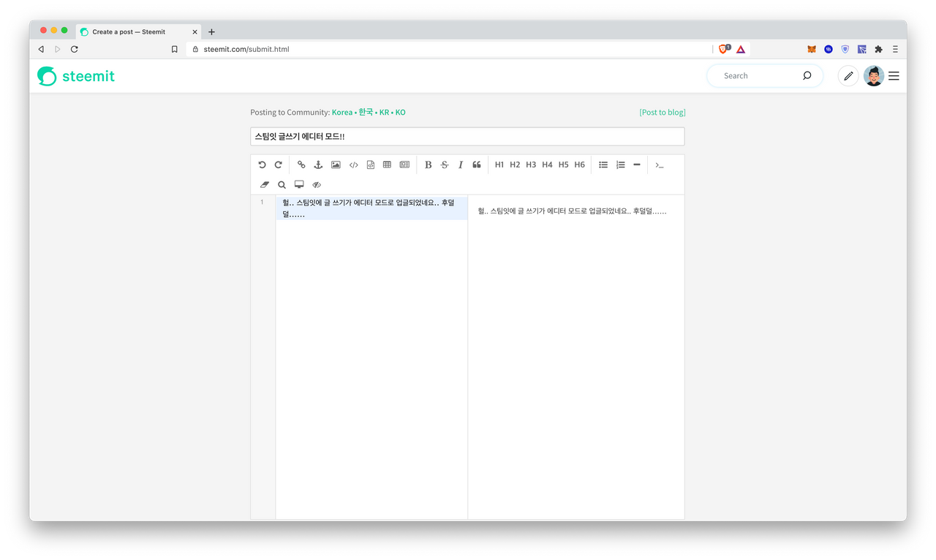
Task: Close the Create a post tab
Action: point(195,32)
